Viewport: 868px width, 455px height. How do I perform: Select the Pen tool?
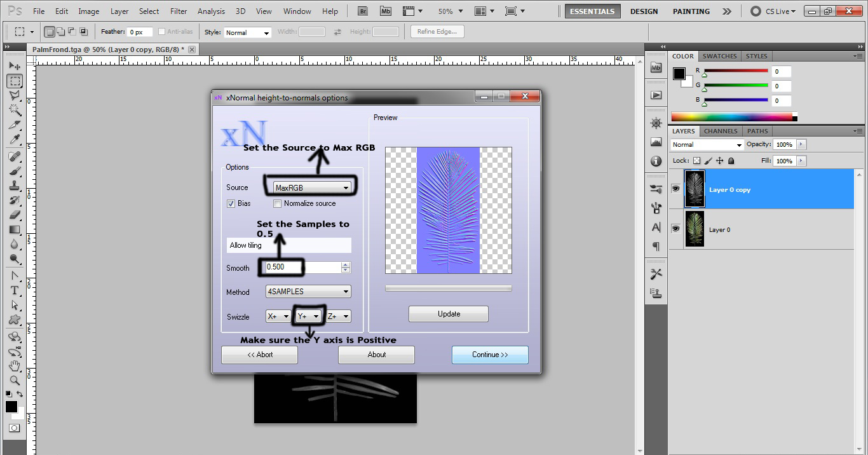tap(15, 276)
